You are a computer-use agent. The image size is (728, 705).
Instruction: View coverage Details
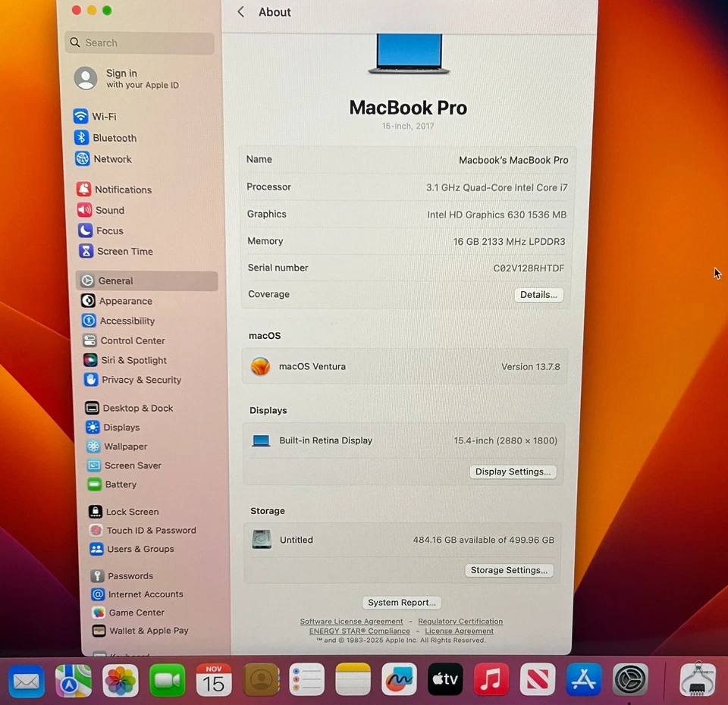538,294
